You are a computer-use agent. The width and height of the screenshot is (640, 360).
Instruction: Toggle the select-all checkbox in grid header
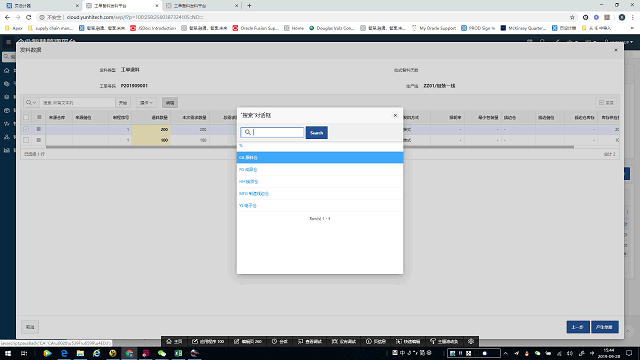pyautogui.click(x=26, y=117)
